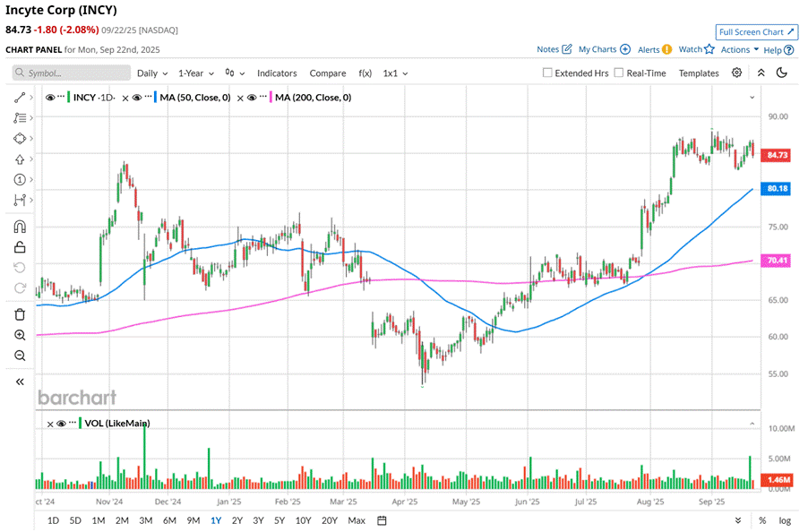This screenshot has height=532, width=808.
Task: Click the lock drawings icon
Action: [20, 247]
